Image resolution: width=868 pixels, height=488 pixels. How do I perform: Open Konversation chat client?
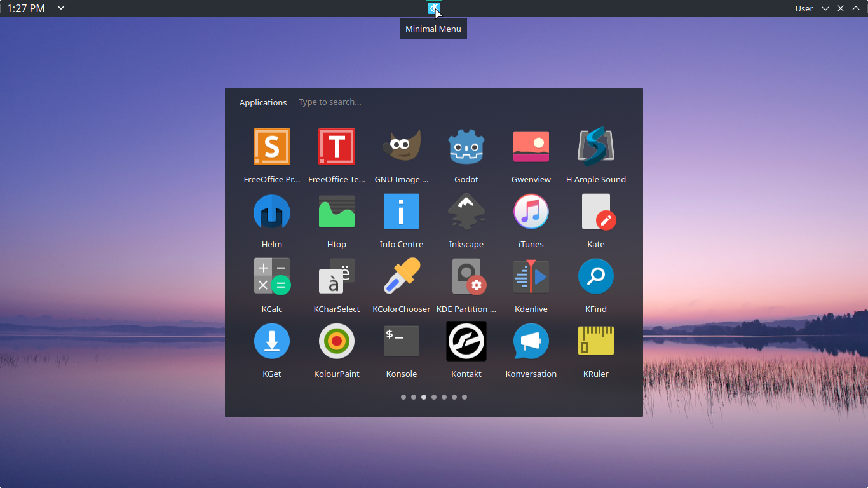(x=531, y=341)
